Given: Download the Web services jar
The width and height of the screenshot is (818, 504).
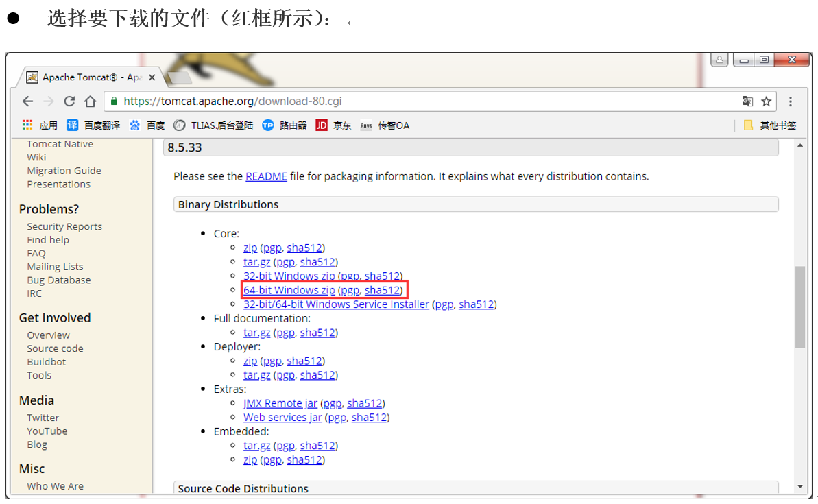Looking at the screenshot, I should click(282, 418).
